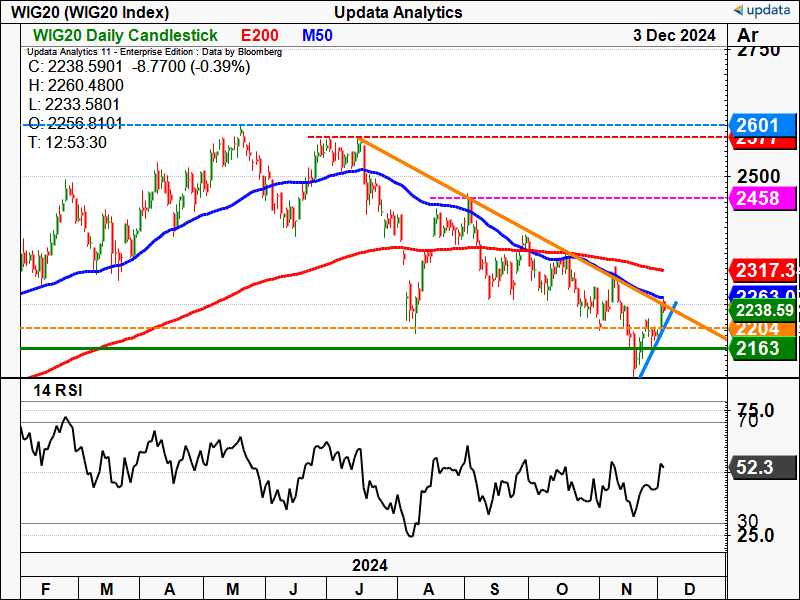Screen dimensions: 800x600
Task: Click the 'N' November month label
Action: pos(627,589)
